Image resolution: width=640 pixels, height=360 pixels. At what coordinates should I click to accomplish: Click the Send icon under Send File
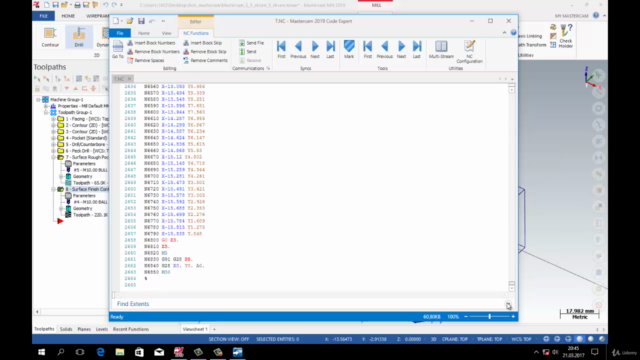pyautogui.click(x=242, y=52)
